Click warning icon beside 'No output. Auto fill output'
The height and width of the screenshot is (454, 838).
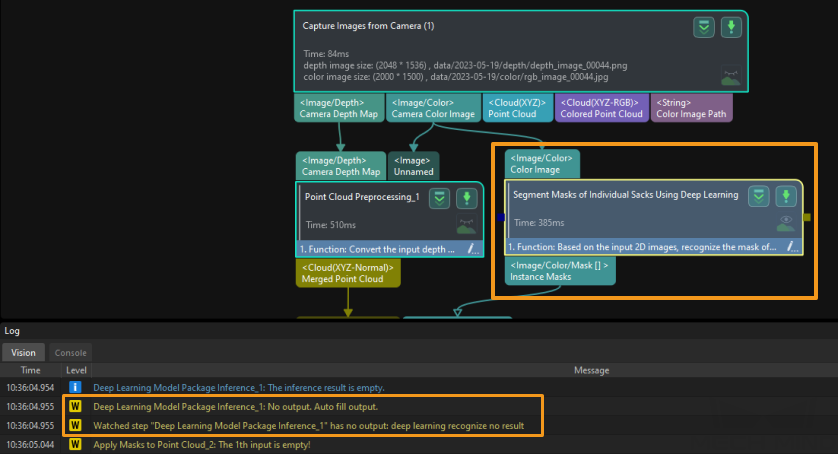(x=73, y=406)
